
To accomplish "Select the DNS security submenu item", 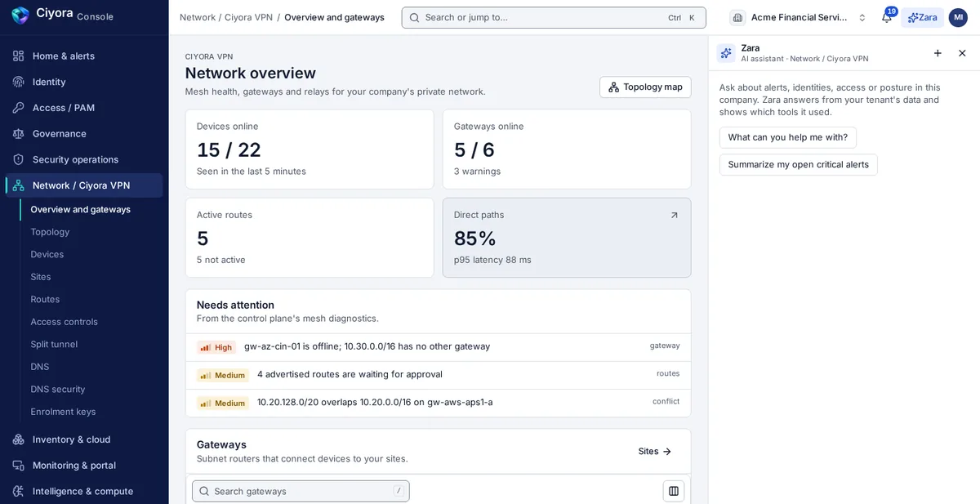I will pos(58,389).
